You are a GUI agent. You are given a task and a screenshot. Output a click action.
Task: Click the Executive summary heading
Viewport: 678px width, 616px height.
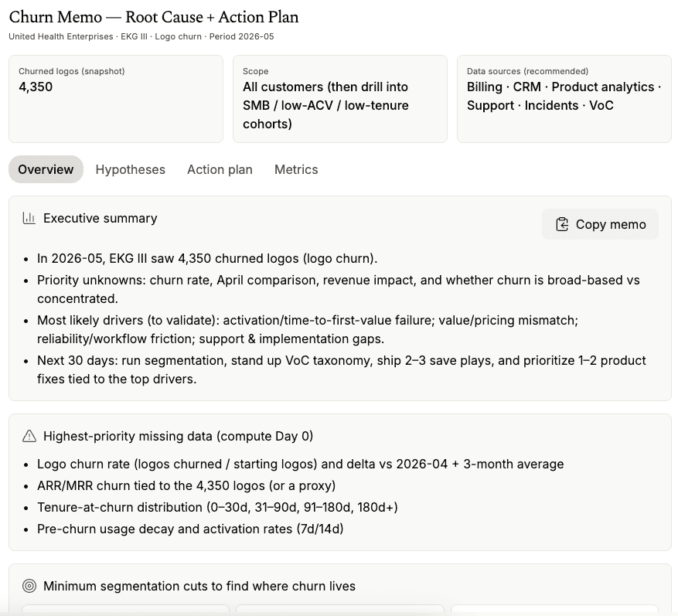101,218
